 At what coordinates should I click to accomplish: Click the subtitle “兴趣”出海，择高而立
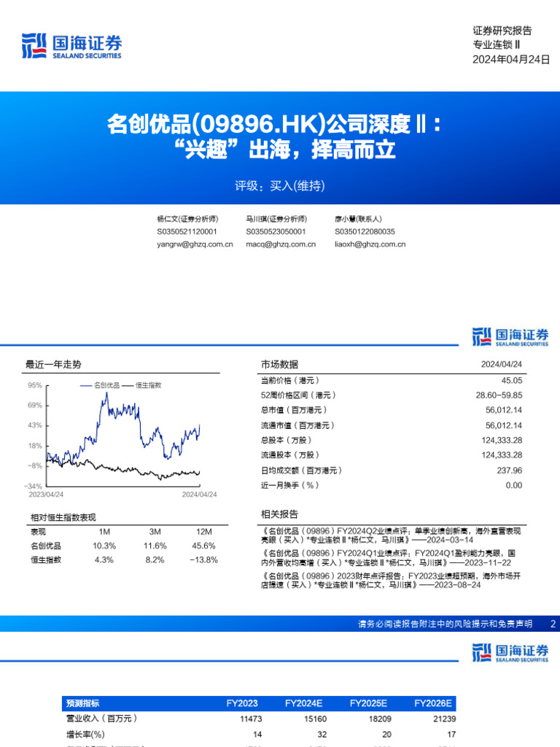pyautogui.click(x=285, y=150)
